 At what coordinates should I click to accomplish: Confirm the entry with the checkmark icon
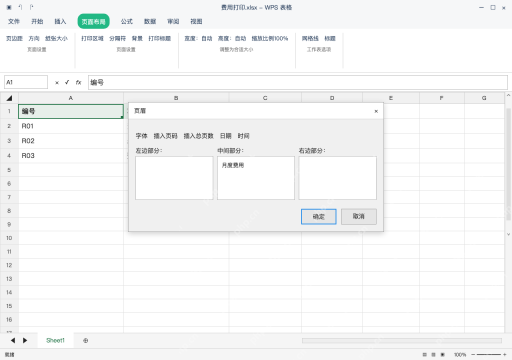[67, 82]
